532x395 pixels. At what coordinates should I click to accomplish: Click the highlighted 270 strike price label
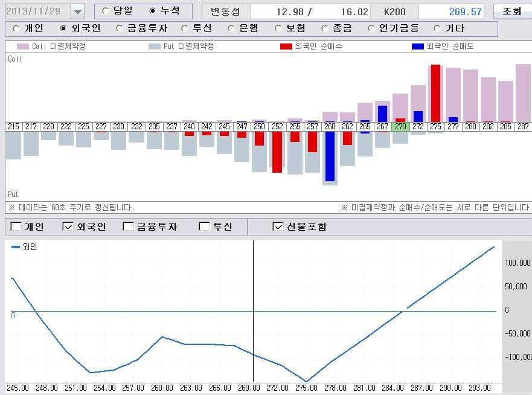[x=400, y=126]
